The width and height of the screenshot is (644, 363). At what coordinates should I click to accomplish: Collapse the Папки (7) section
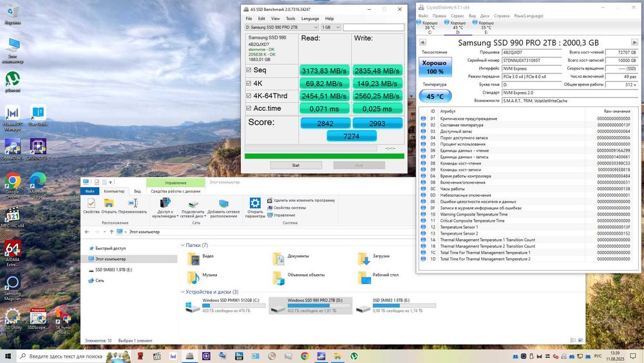182,245
